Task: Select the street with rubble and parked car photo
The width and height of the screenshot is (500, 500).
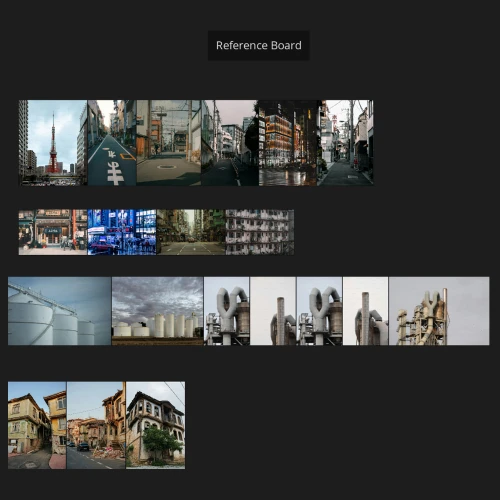Action: pos(96,425)
